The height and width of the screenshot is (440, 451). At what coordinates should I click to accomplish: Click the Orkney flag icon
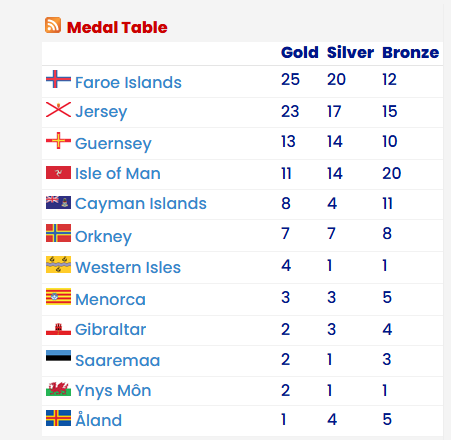pos(58,233)
